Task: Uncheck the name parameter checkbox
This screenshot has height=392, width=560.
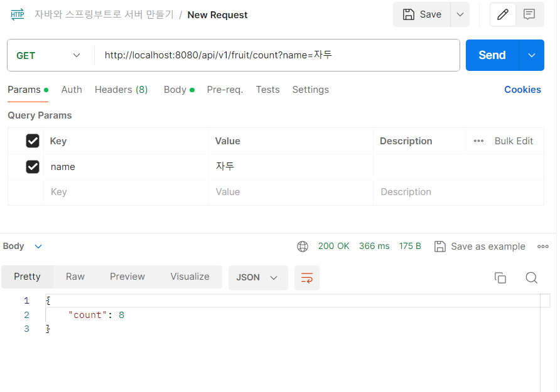Action: [33, 167]
